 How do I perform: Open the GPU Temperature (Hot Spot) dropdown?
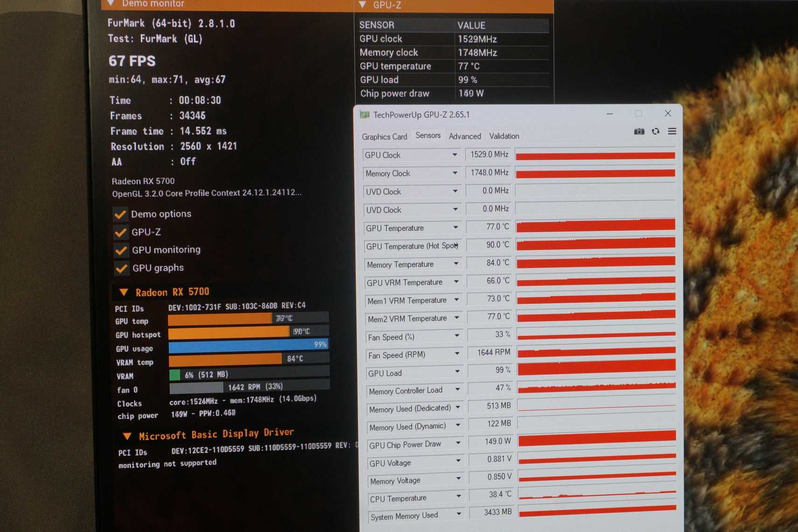455,245
